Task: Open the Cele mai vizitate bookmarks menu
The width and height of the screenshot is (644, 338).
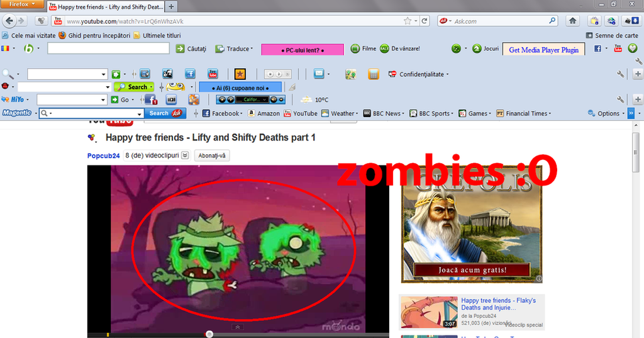Action: tap(29, 35)
